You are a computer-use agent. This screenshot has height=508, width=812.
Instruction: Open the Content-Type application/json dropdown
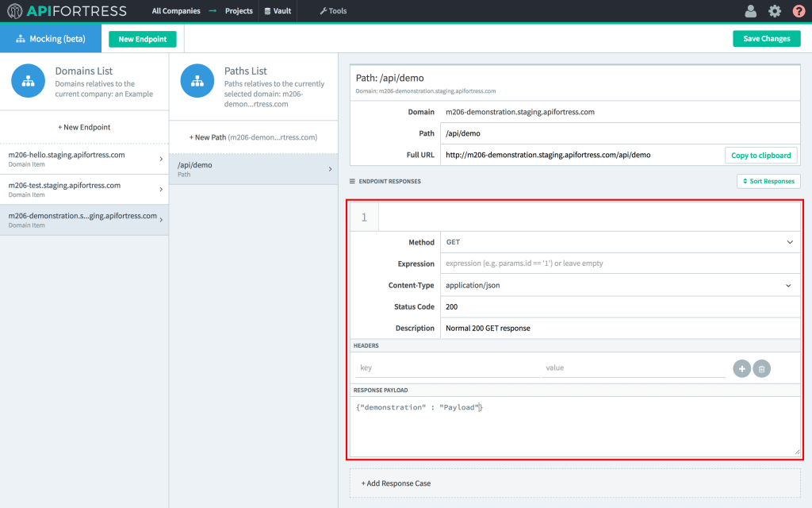(x=619, y=285)
